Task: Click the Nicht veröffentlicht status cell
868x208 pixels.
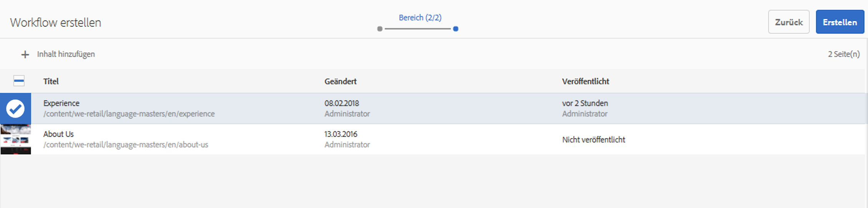Action: (x=593, y=140)
